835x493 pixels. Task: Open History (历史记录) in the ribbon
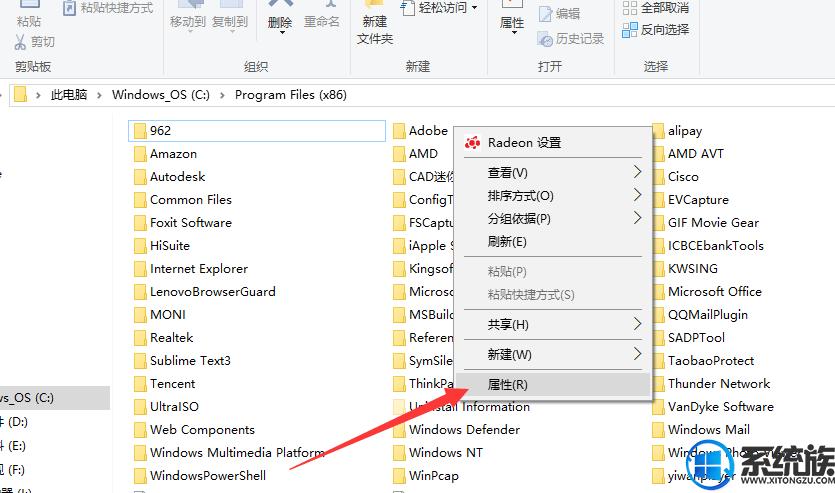point(571,39)
